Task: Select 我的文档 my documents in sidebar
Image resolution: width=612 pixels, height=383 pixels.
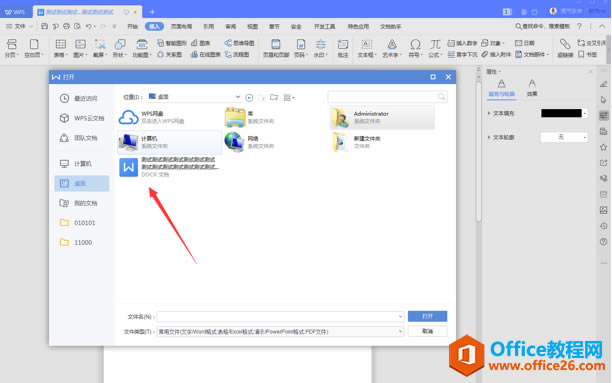Action: point(82,203)
